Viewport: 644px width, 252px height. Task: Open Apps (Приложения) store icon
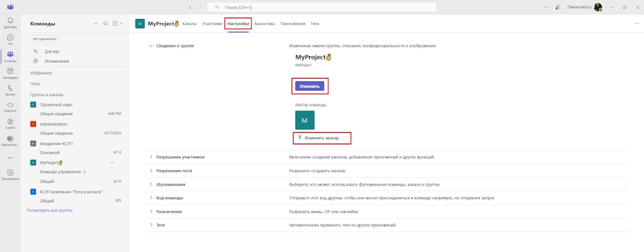[10, 174]
